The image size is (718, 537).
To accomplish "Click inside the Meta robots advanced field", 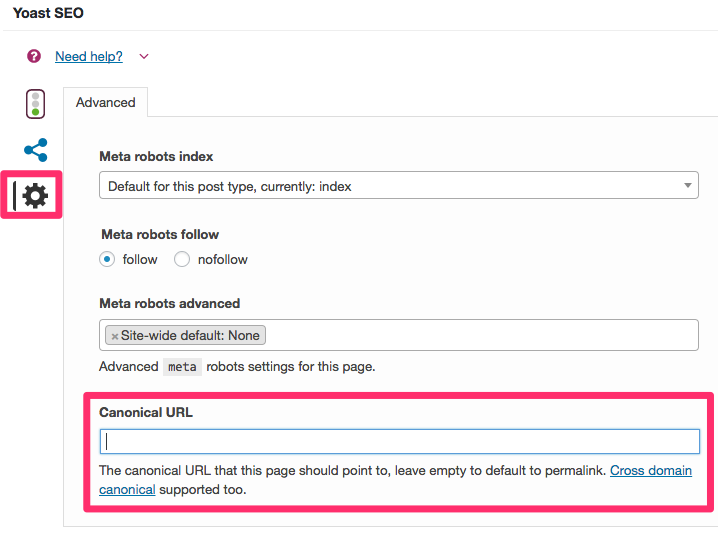I will (398, 335).
